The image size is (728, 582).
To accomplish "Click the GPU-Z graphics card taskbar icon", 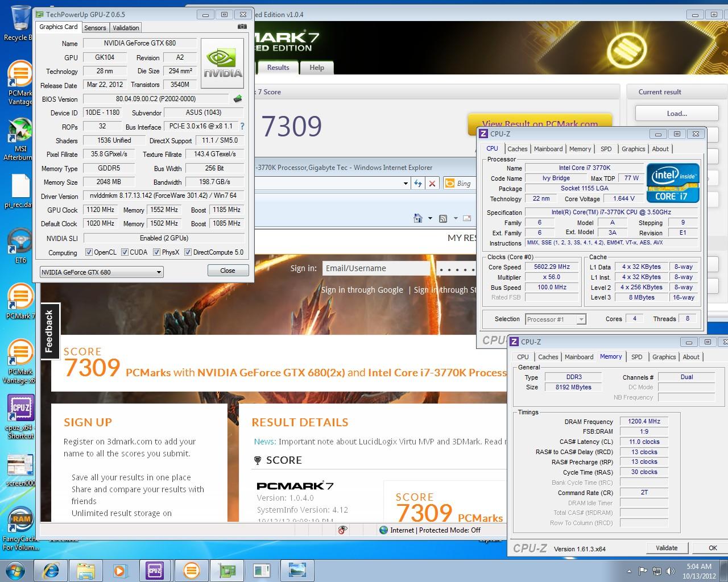I will coord(227,570).
